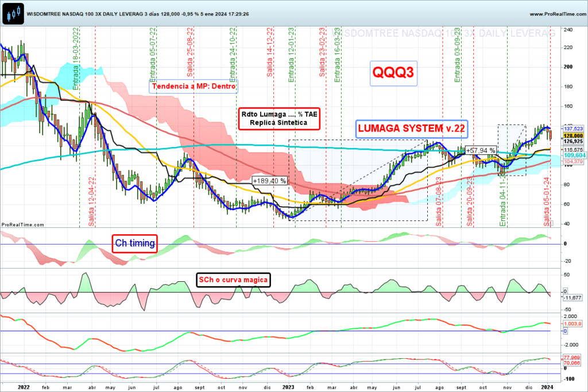Click the yellow 128,000 current price tag

pyautogui.click(x=574, y=135)
